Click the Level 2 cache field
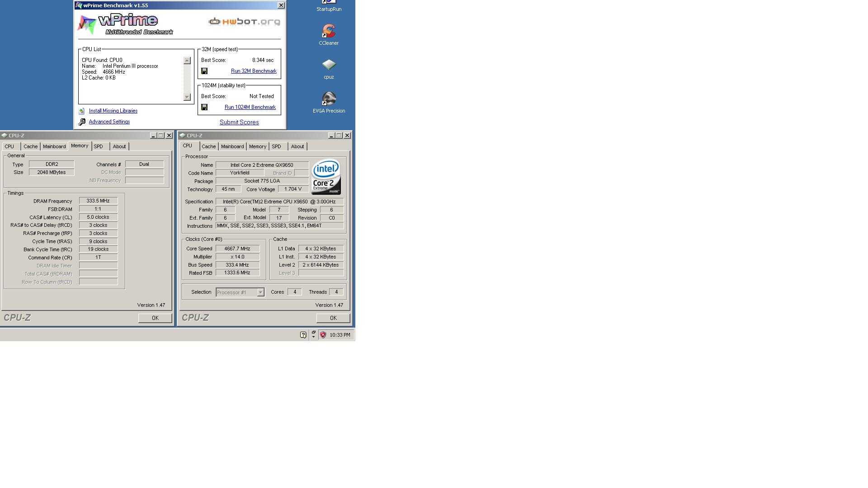The image size is (868, 488). [x=321, y=265]
